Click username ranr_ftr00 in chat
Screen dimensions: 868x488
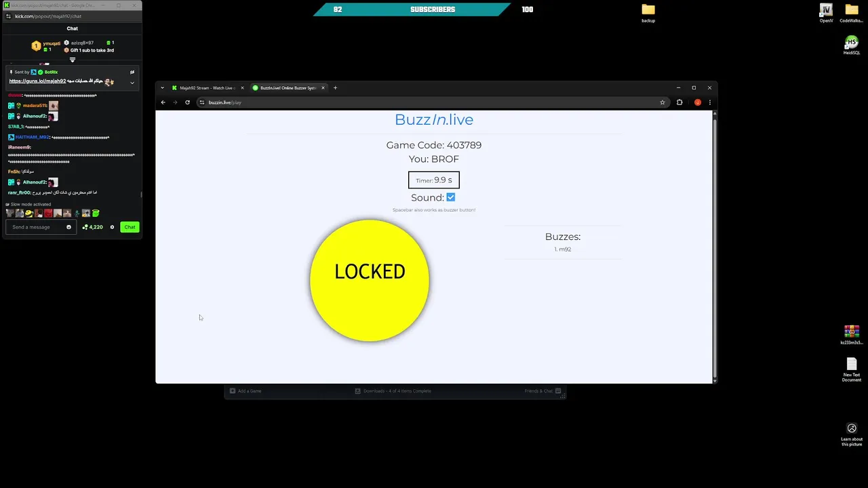[x=20, y=192]
